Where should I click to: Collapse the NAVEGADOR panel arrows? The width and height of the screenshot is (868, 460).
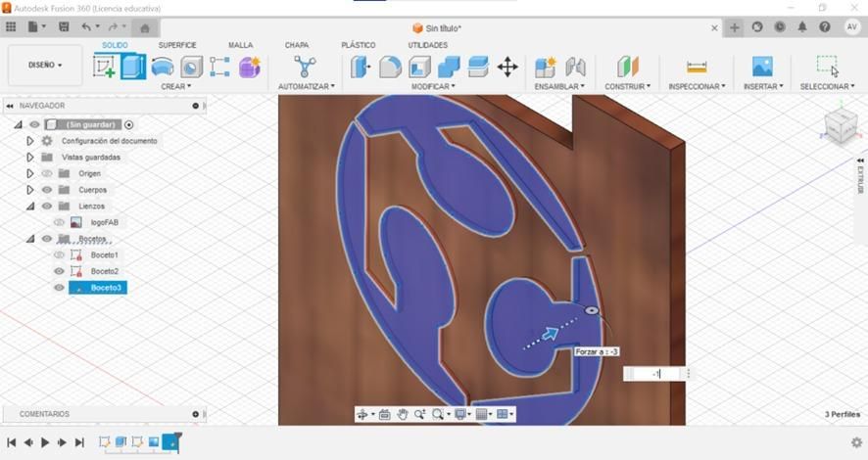(x=10, y=106)
